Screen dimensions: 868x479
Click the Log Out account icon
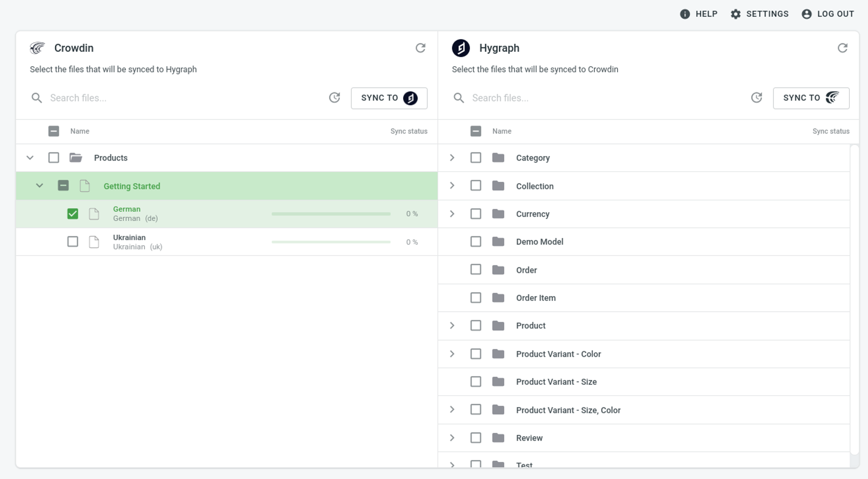(x=806, y=14)
